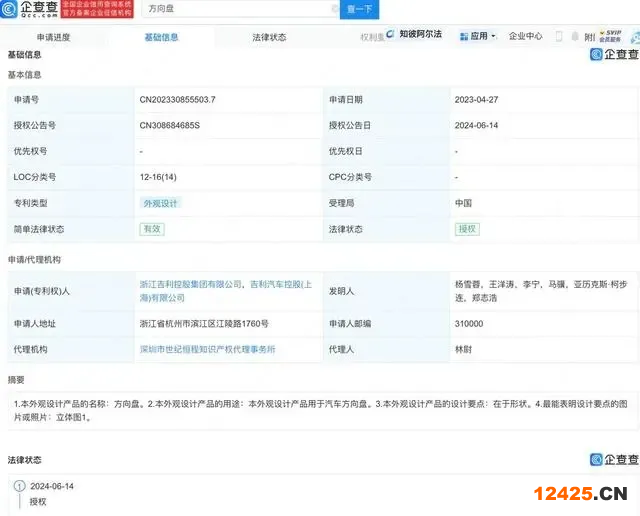Click the inventors list starting with 杨雪蓉
Image resolution: width=640 pixels, height=516 pixels.
(x=541, y=291)
